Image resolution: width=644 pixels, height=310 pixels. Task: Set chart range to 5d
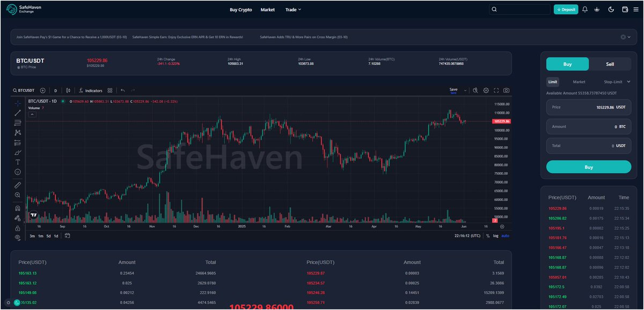[x=48, y=236]
